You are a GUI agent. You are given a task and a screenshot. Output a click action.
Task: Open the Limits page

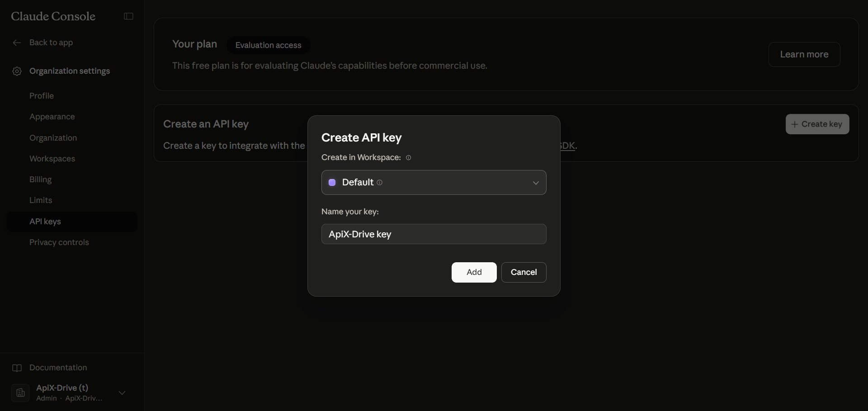click(x=40, y=200)
